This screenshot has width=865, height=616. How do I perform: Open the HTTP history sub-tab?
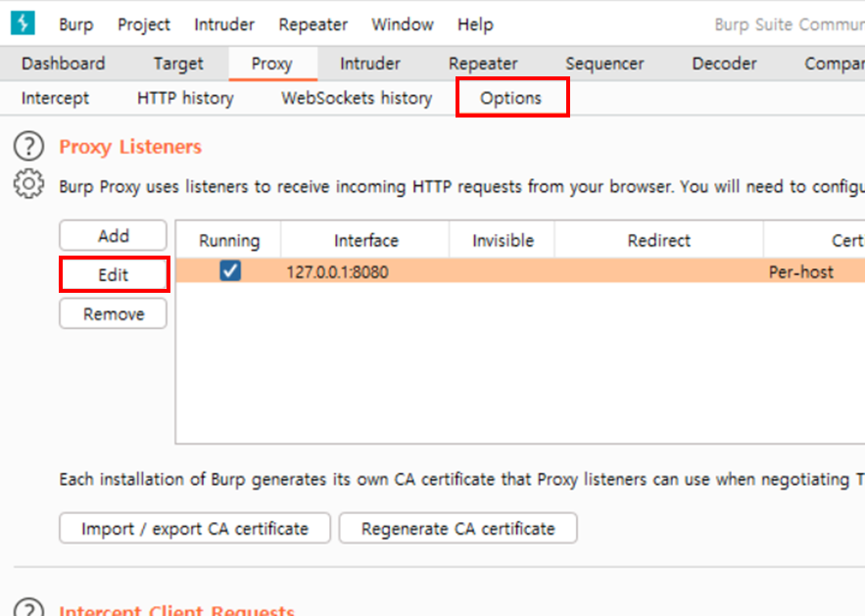coord(185,98)
